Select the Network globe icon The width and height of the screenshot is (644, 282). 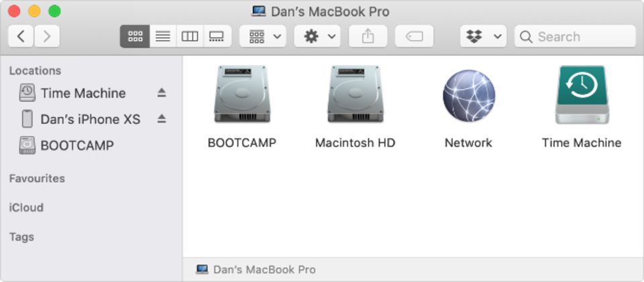coord(469,95)
